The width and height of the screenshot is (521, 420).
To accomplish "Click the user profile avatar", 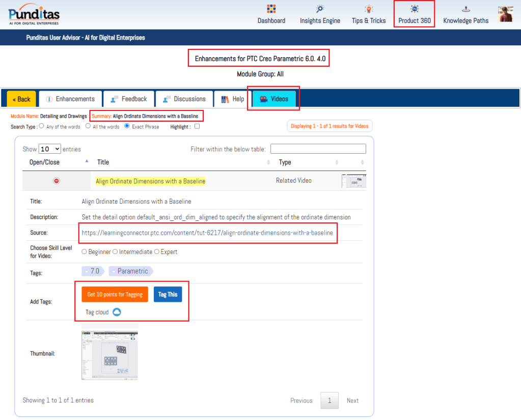I will click(505, 14).
